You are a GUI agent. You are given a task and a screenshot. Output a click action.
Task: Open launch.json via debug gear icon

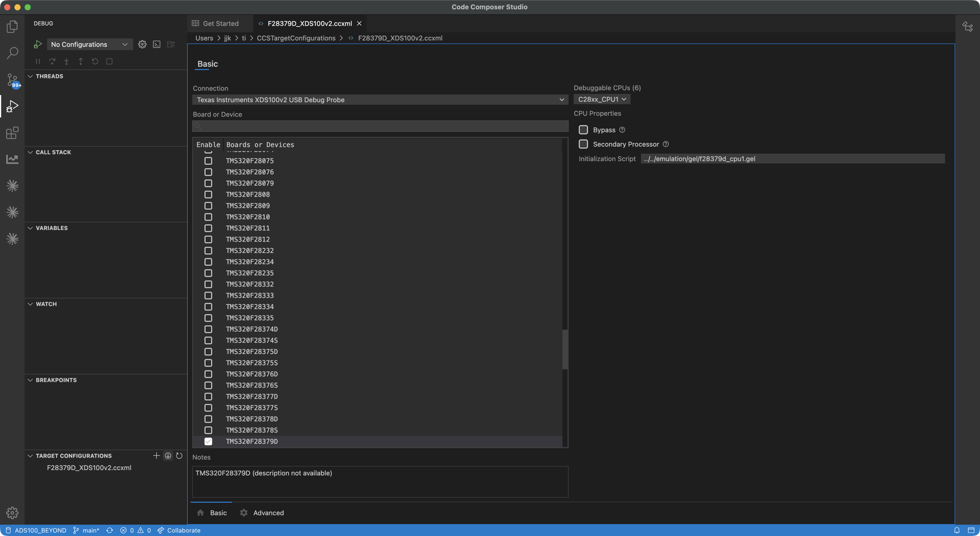(142, 44)
